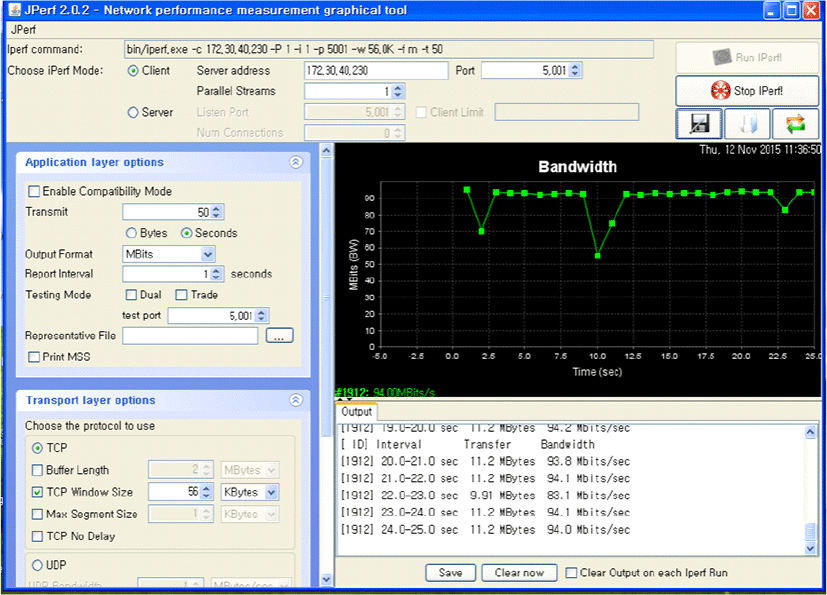This screenshot has height=595, width=827.
Task: Click the Parallel Streams value field
Action: click(x=348, y=91)
